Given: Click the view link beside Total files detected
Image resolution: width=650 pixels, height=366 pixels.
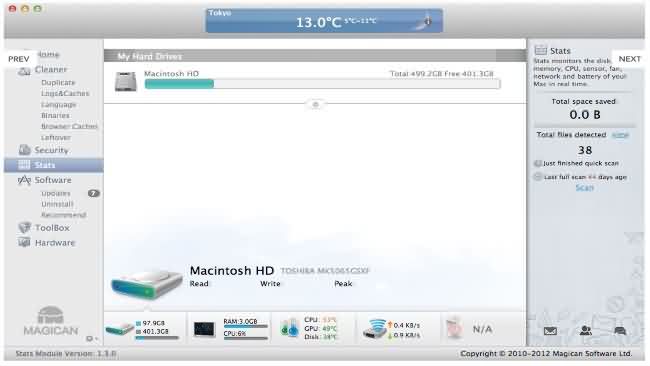Looking at the screenshot, I should pos(620,135).
